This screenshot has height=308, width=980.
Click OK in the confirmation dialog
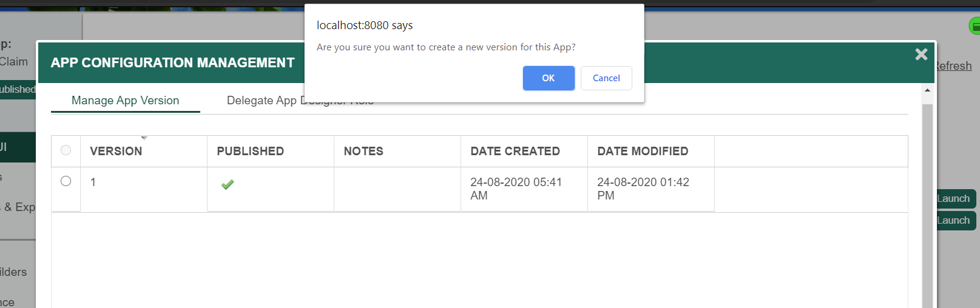click(x=548, y=78)
